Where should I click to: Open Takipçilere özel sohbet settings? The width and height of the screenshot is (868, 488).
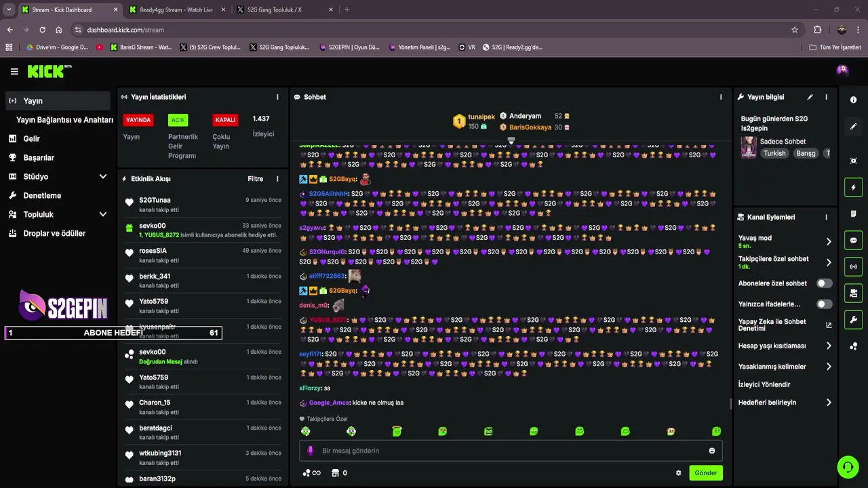click(x=785, y=262)
